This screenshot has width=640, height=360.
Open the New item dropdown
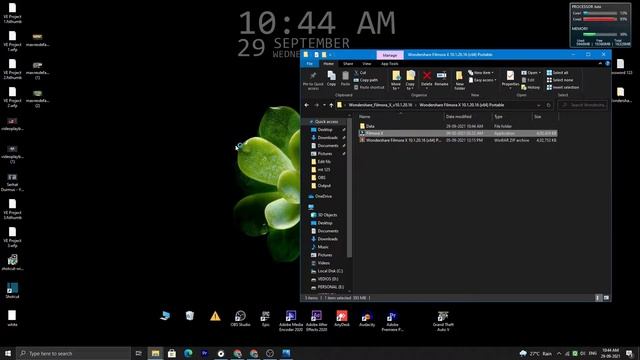coord(481,73)
